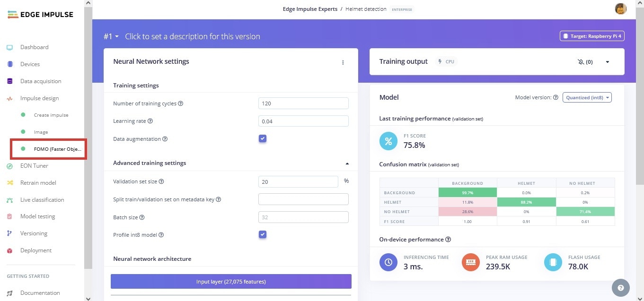Open the Dashboard sidebar item
644x301 pixels.
click(34, 47)
